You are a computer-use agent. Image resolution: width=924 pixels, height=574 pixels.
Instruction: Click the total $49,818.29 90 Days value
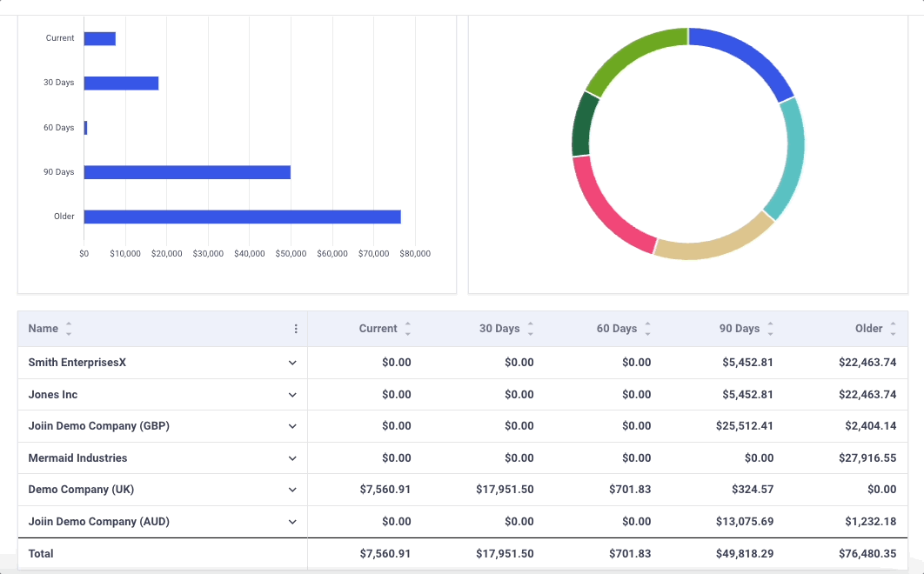point(745,554)
